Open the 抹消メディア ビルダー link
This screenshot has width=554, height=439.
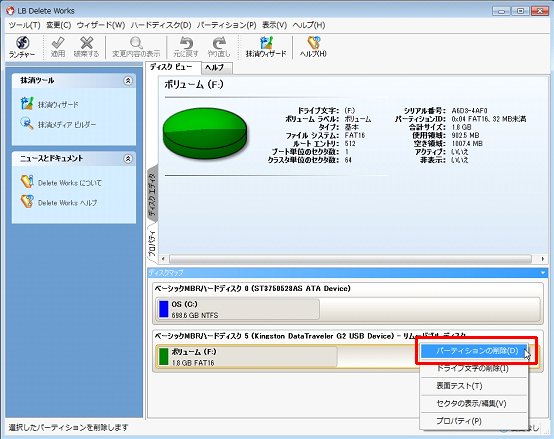(67, 124)
